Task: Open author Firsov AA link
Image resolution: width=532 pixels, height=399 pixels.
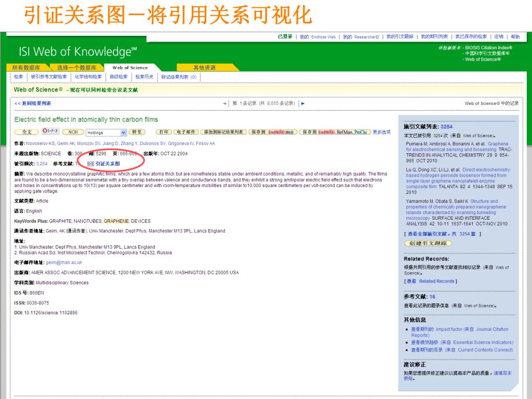Action: click(x=205, y=143)
